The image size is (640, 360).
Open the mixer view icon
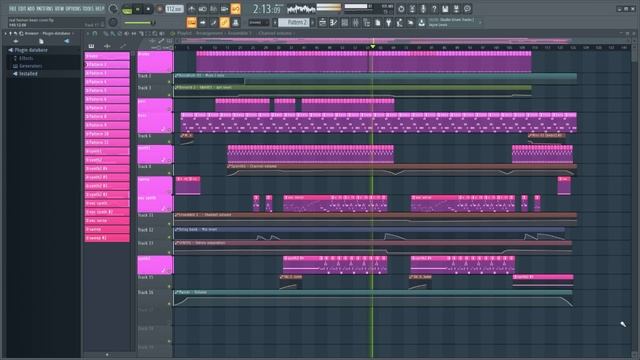coord(356,22)
